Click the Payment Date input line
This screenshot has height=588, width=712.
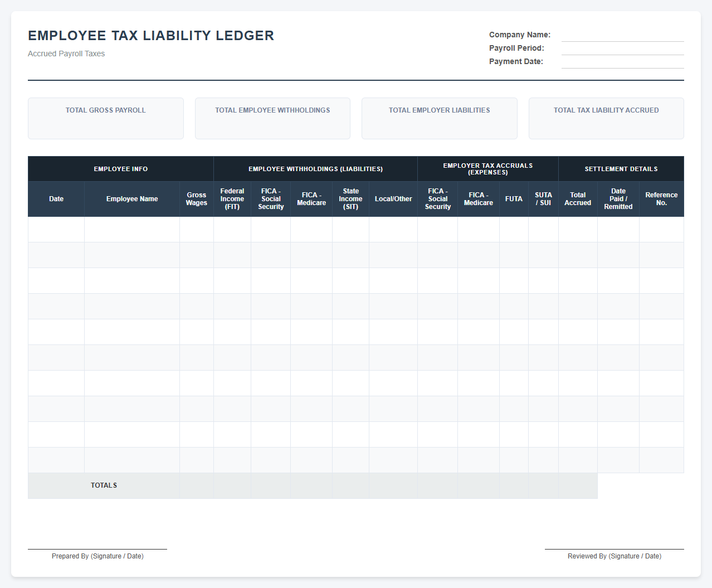(x=622, y=62)
